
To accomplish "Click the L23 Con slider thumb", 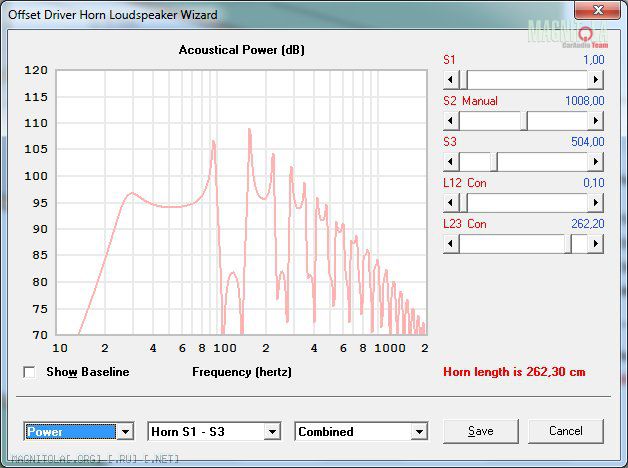I will [x=568, y=243].
